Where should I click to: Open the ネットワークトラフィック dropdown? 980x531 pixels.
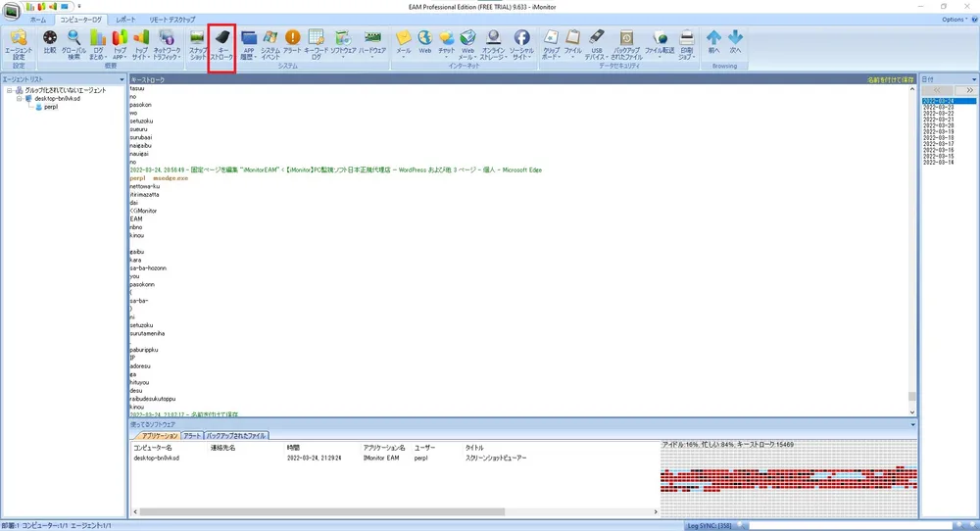click(x=167, y=44)
